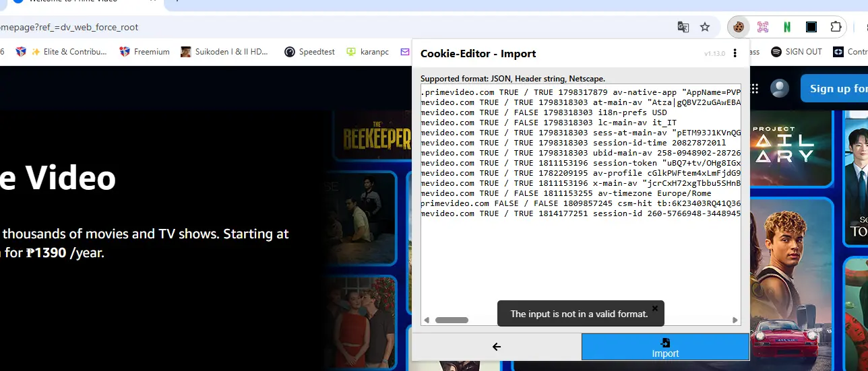Viewport: 868px width, 371px height.
Task: Click the x-main-av cookie line
Action: tap(581, 183)
